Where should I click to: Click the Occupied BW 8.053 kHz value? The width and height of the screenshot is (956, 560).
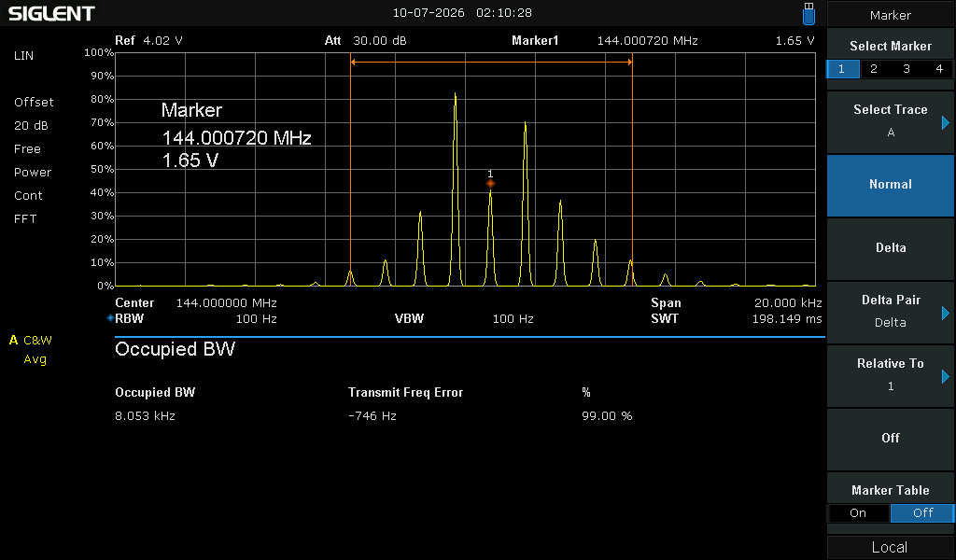[145, 416]
